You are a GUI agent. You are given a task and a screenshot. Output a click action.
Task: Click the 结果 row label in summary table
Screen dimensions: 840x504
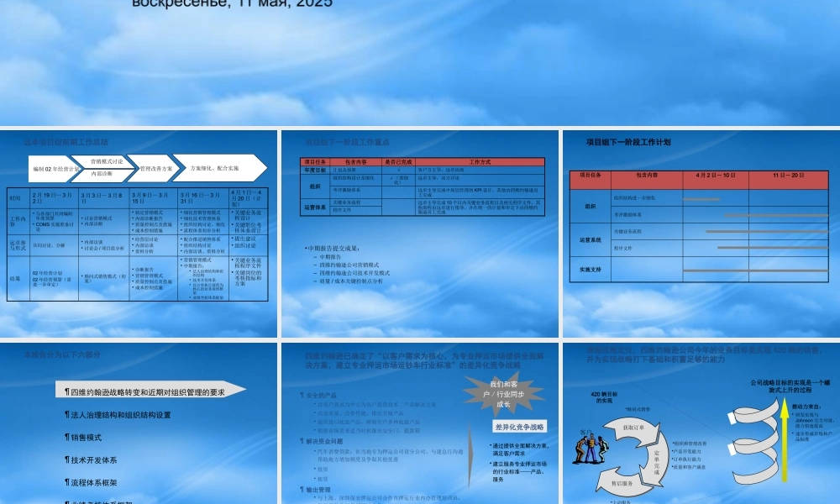pos(18,279)
